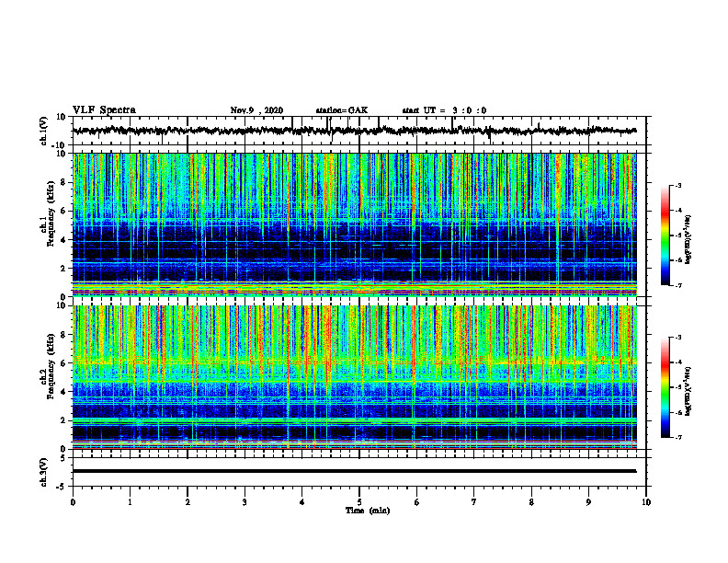Click time axis tick label 3
728x563 pixels.
245,502
